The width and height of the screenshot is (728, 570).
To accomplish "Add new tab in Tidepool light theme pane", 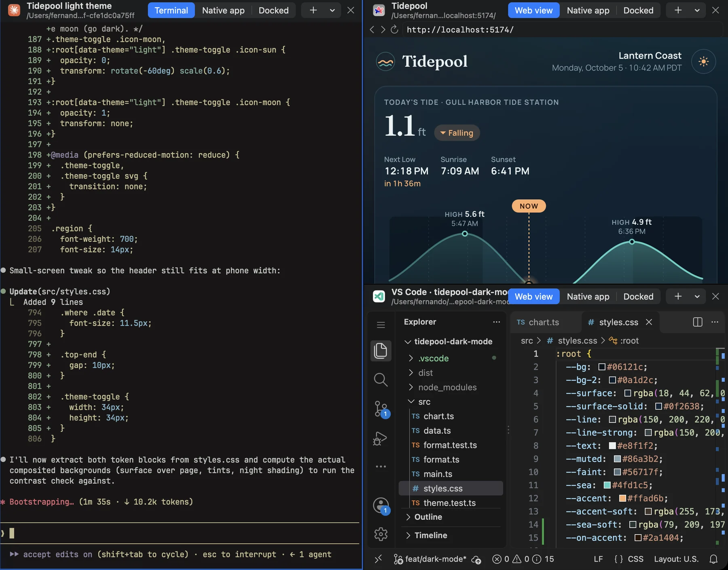I will coord(313,11).
